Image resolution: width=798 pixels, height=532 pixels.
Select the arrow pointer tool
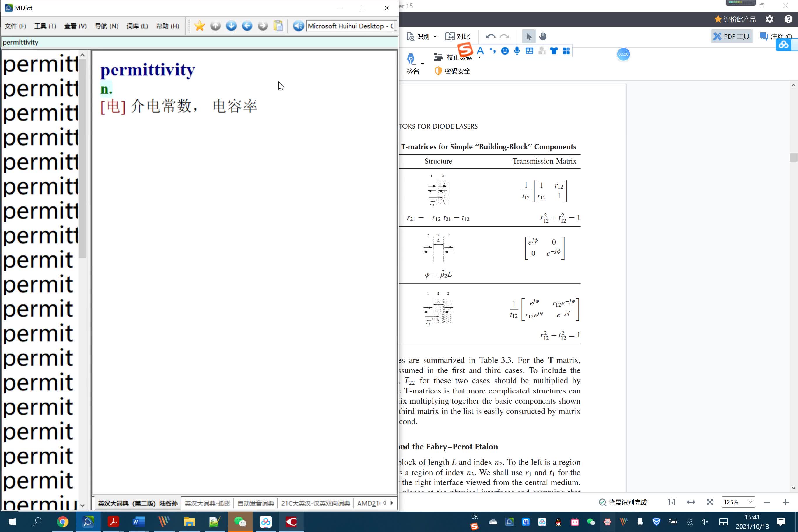(528, 36)
